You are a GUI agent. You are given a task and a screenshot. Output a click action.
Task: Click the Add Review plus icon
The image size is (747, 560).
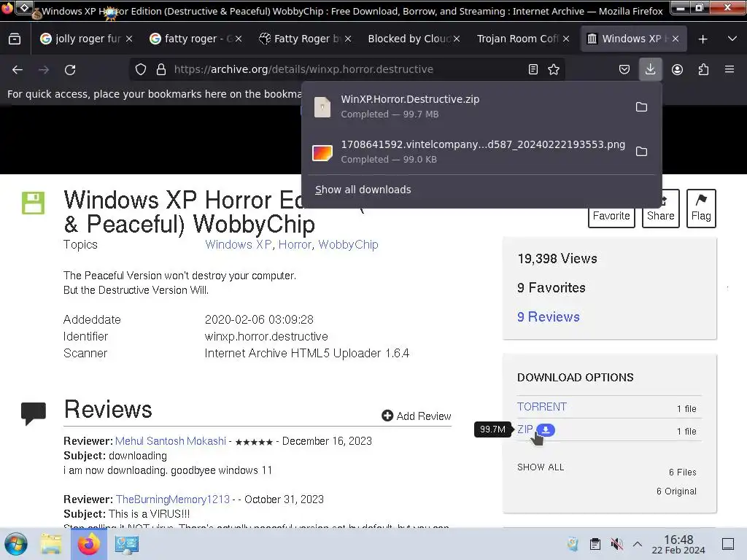pos(387,416)
